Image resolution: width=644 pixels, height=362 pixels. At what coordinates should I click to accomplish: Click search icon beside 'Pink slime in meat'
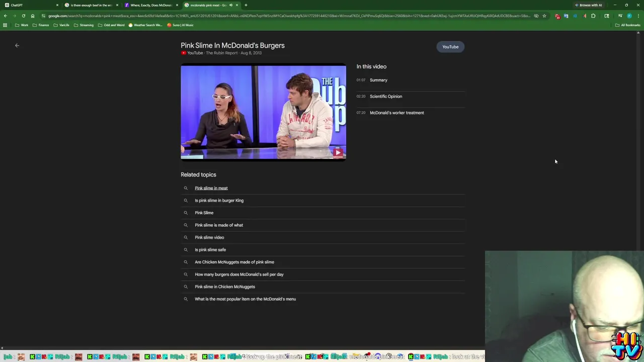coord(186,188)
